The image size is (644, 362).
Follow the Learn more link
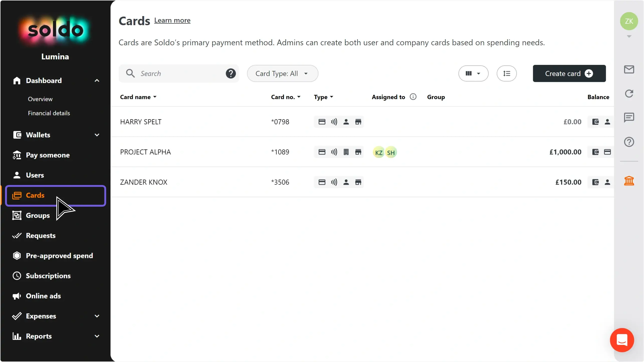click(x=172, y=20)
